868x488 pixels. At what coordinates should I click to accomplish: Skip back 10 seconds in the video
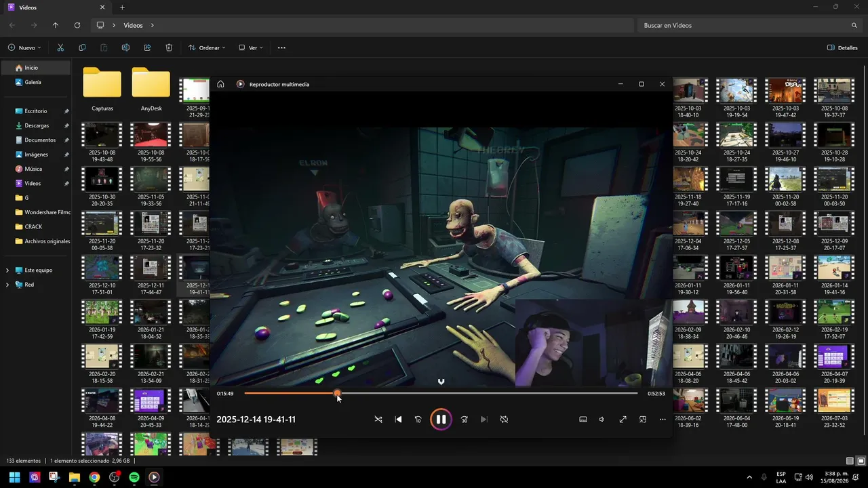[418, 420]
